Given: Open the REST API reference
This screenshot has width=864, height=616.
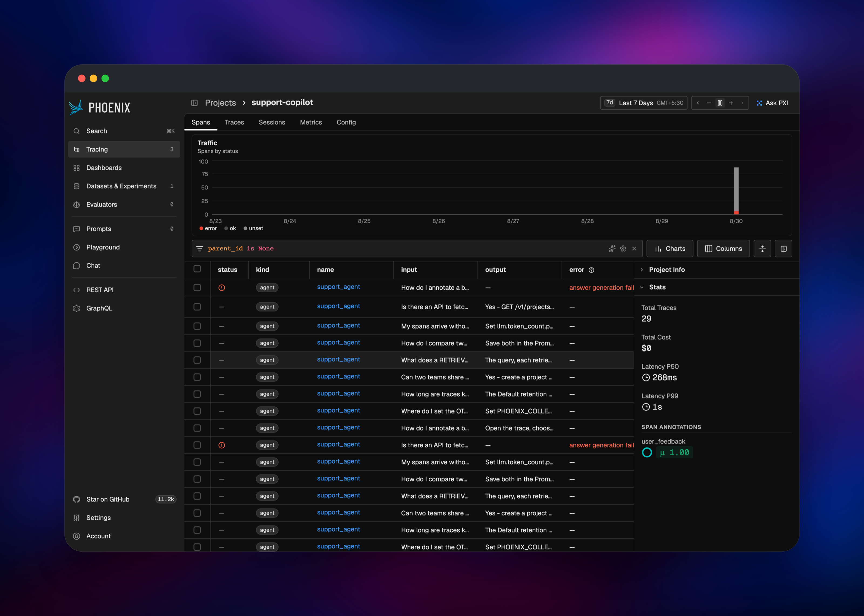Looking at the screenshot, I should click(x=124, y=290).
